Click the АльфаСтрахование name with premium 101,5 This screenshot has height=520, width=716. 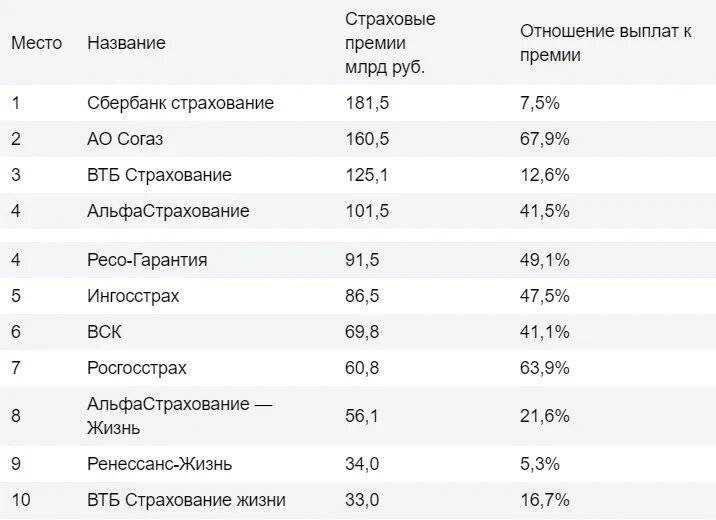[x=168, y=211]
